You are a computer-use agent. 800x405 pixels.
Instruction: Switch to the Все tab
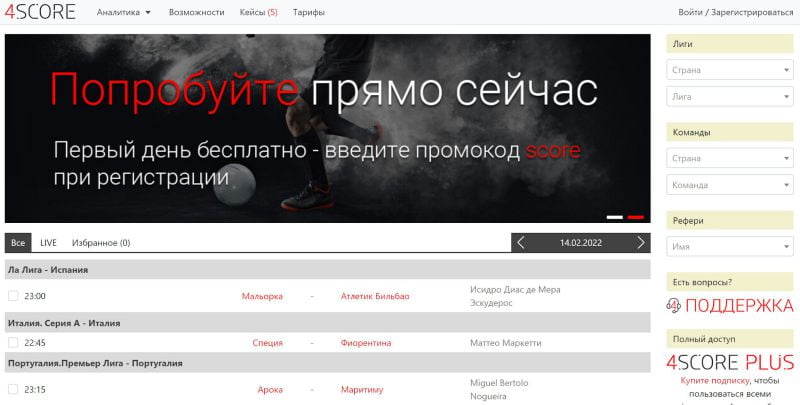coord(18,243)
